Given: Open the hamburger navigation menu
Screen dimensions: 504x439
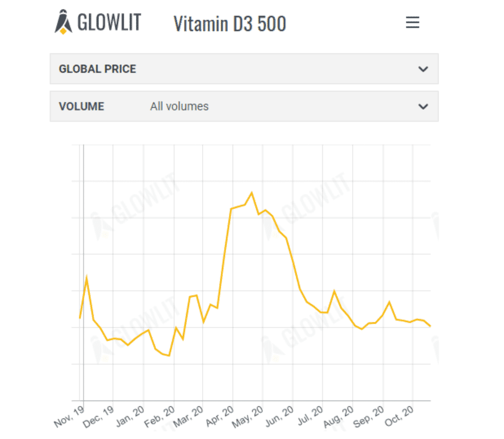Looking at the screenshot, I should [412, 22].
